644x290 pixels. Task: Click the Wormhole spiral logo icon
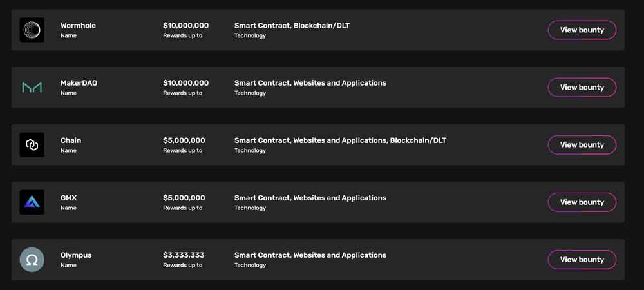tap(32, 30)
